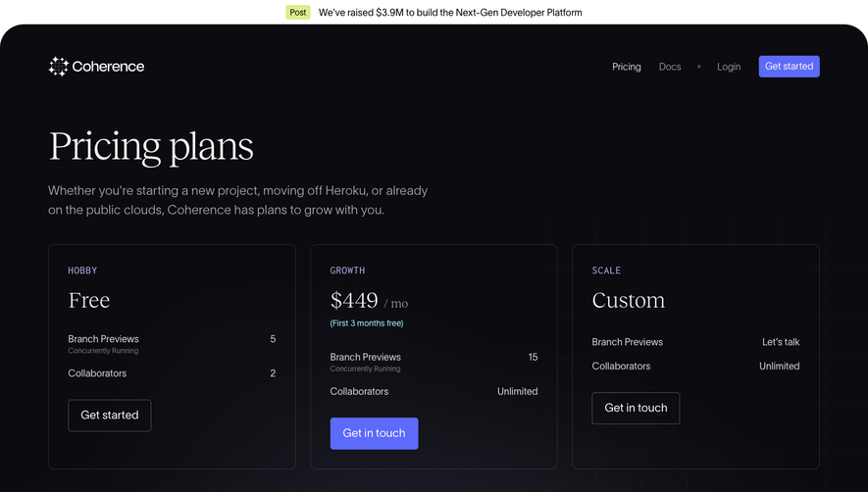This screenshot has width=868, height=492.
Task: Click Branch Previews value 5 in Hobby
Action: pos(273,339)
